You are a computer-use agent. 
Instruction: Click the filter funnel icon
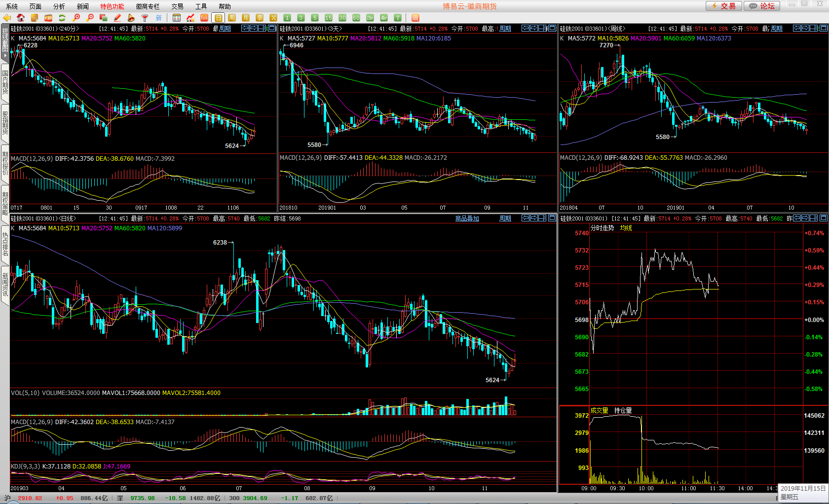point(145,18)
